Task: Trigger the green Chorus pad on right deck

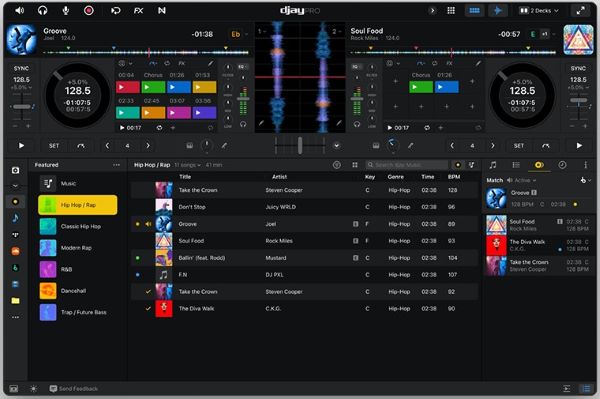Action: (421, 87)
